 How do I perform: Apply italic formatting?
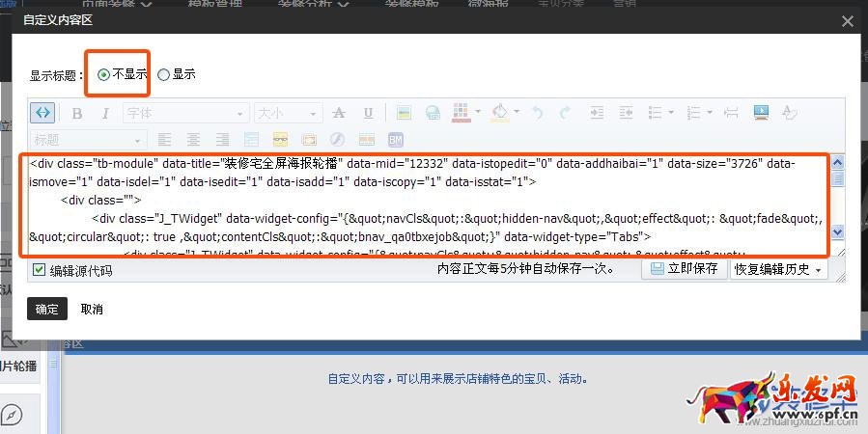point(105,114)
